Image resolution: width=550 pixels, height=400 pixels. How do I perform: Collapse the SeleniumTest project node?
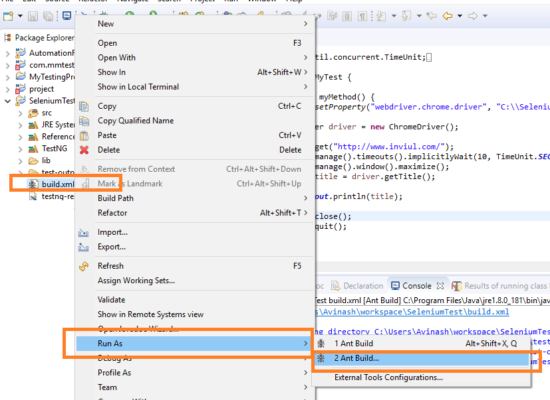pos(8,101)
